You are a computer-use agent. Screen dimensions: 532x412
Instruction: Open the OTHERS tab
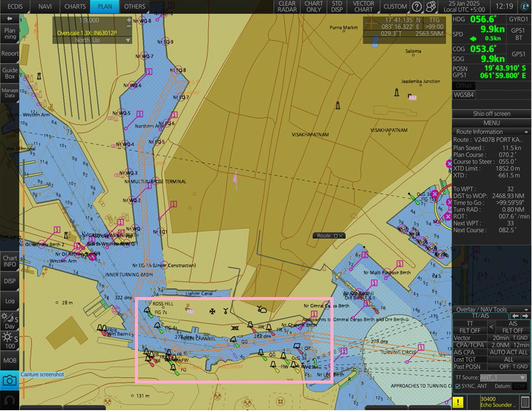coord(134,7)
